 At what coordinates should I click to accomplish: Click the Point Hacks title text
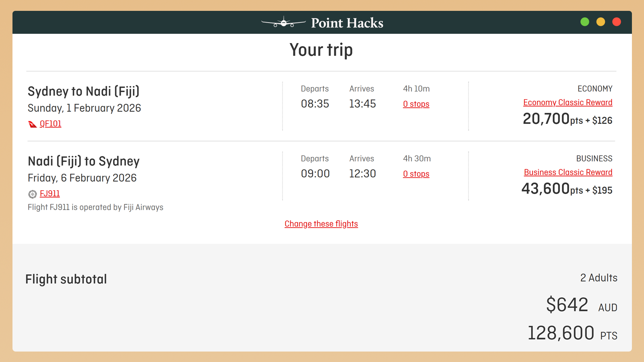(x=347, y=23)
